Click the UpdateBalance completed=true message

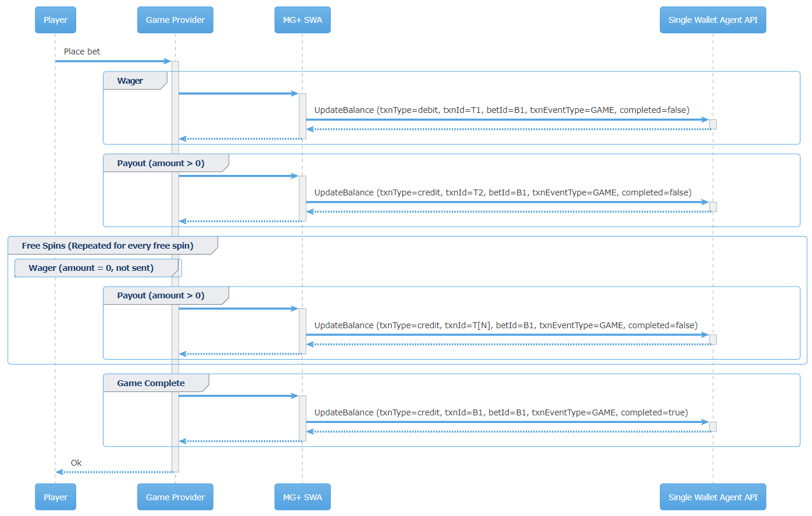(x=501, y=412)
